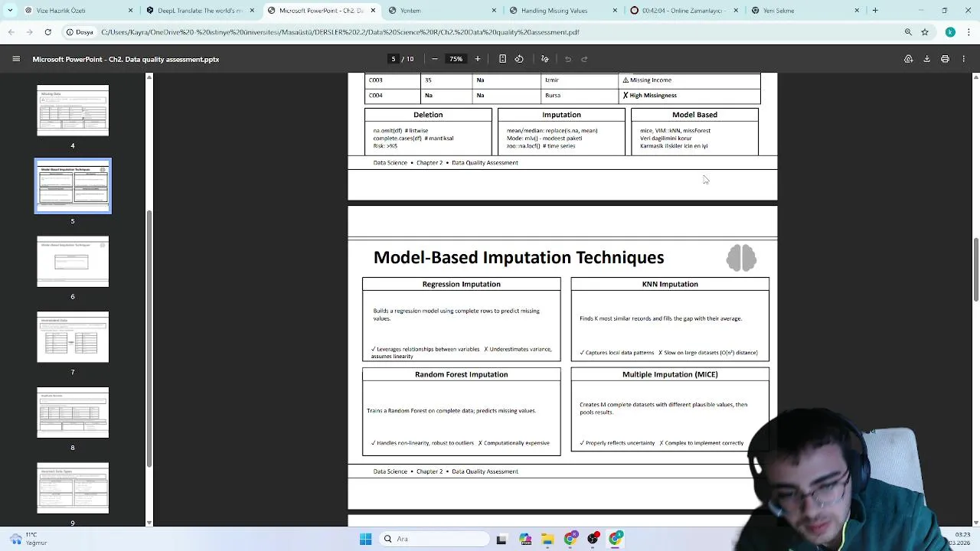Close the Vize Hazırlık Özeti tab
This screenshot has height=551, width=980.
(x=130, y=11)
